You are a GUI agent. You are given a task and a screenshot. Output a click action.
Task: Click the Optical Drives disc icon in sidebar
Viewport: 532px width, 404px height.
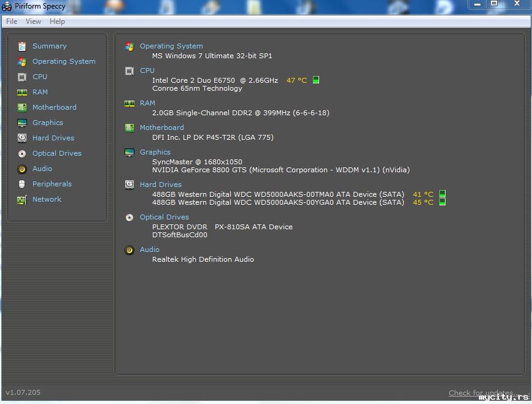point(22,153)
